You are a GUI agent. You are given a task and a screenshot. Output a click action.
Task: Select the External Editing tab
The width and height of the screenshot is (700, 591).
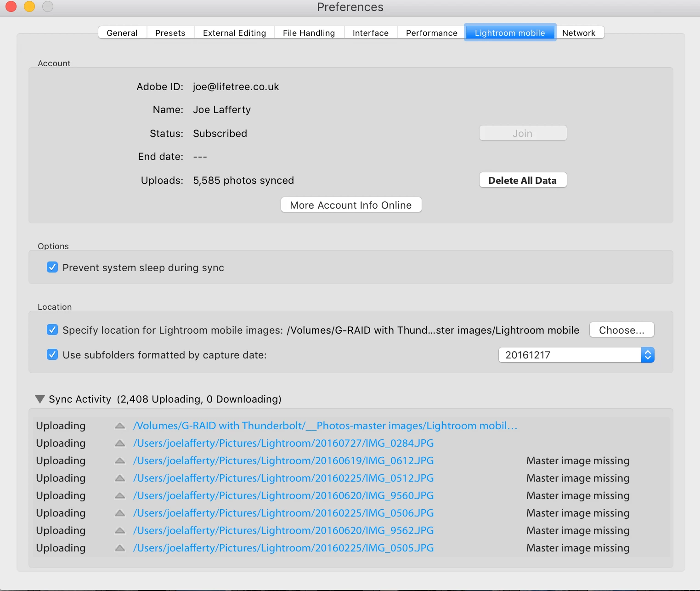click(235, 33)
